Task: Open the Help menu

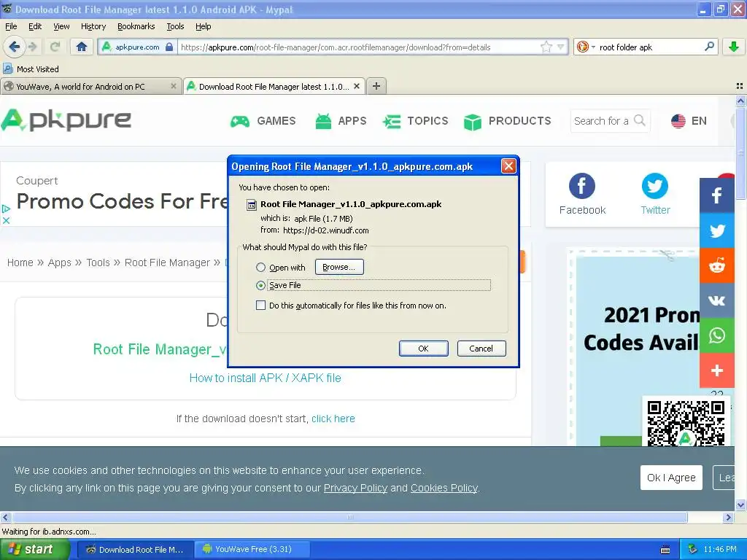Action: click(x=203, y=26)
